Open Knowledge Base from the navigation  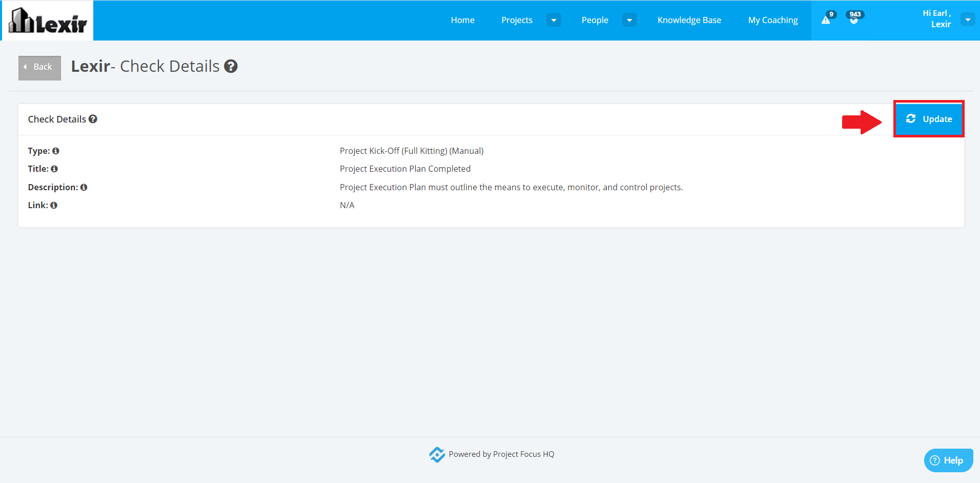(689, 20)
